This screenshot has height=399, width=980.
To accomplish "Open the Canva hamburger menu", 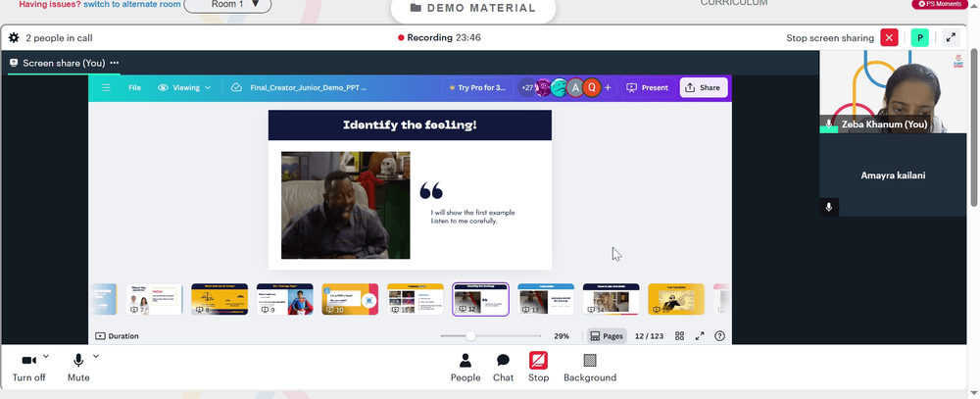I will (106, 87).
